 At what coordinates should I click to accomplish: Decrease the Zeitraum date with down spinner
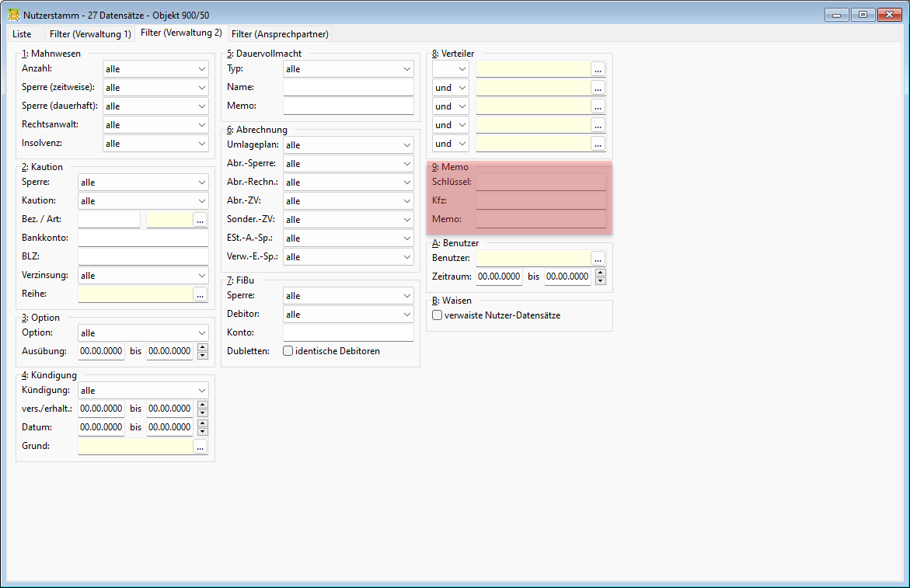[601, 281]
